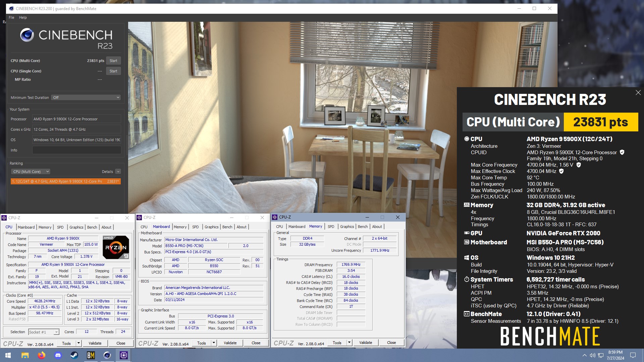Switch to SPD tab in first CPU-Z
This screenshot has height=362, width=644.
point(60,227)
